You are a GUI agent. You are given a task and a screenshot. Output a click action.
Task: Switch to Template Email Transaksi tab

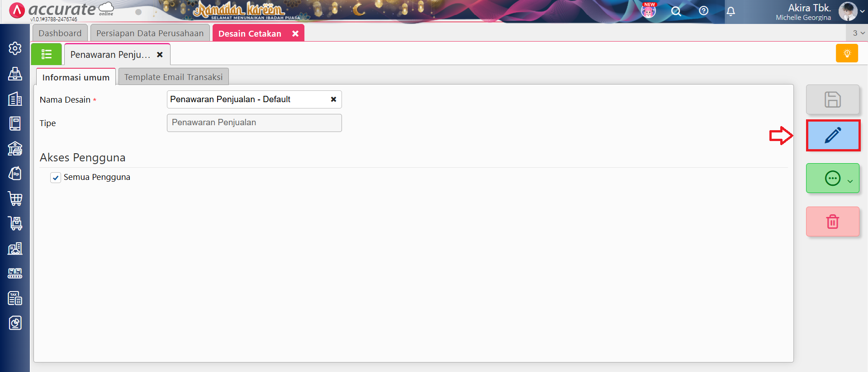click(173, 77)
